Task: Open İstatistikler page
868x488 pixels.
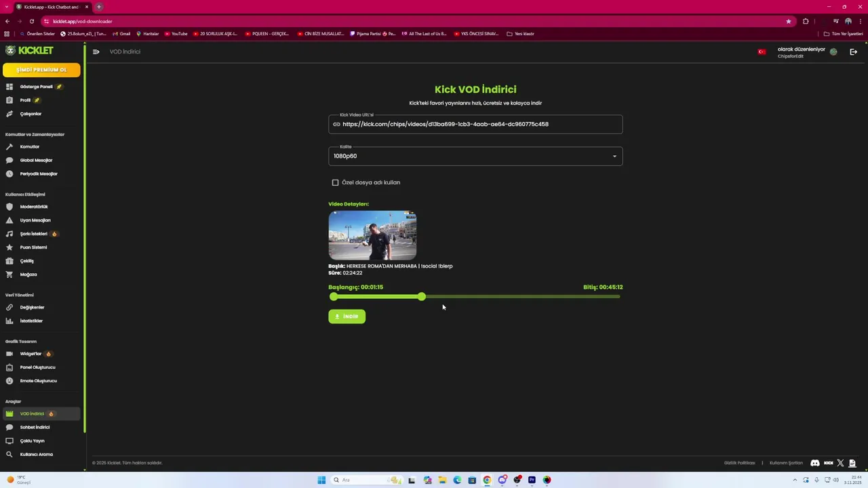Action: coord(41,321)
